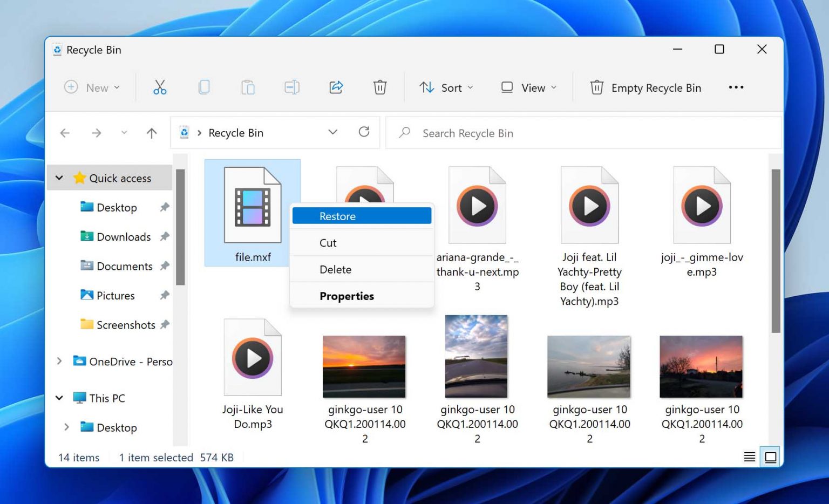
Task: Refresh the Recycle Bin view
Action: [365, 132]
